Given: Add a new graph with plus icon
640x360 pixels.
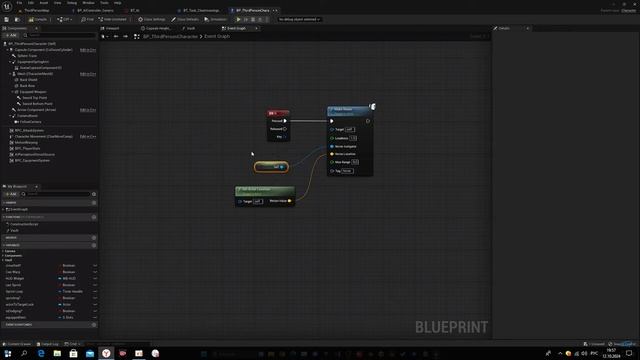Looking at the screenshot, I should click(x=94, y=202).
